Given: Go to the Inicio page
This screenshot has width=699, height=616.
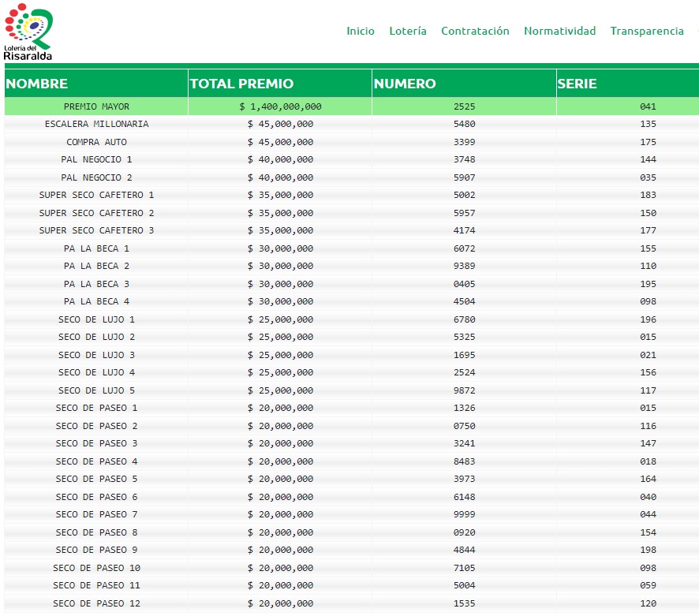Looking at the screenshot, I should (361, 31).
